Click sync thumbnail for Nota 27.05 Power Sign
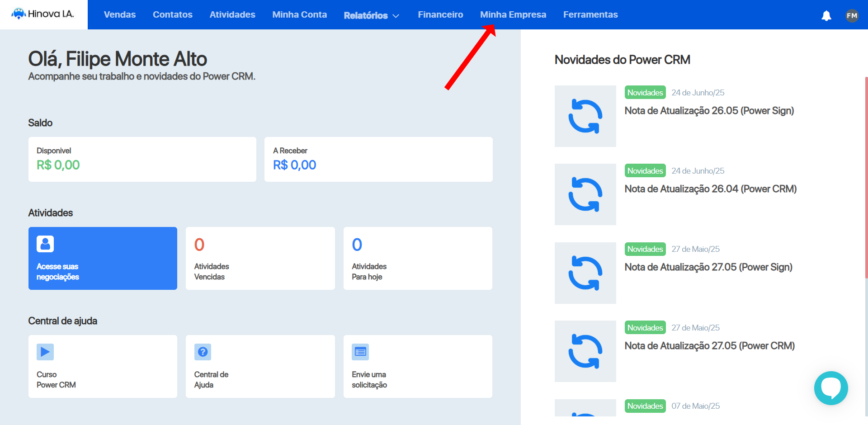Viewport: 868px width, 425px height. [x=585, y=273]
